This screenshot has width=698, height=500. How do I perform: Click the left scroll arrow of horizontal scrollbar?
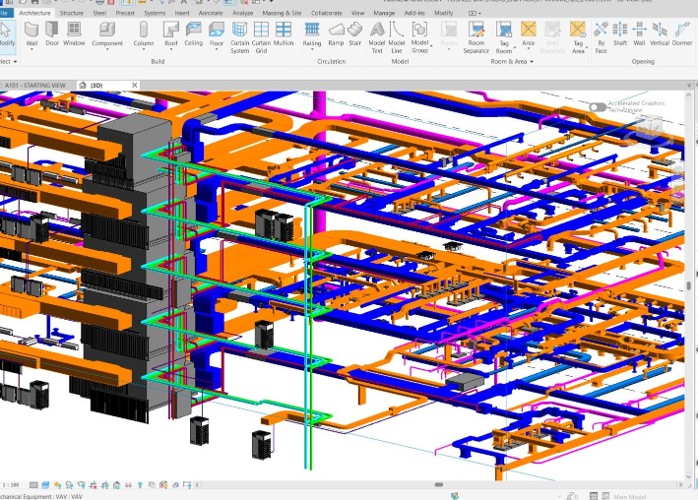click(197, 485)
